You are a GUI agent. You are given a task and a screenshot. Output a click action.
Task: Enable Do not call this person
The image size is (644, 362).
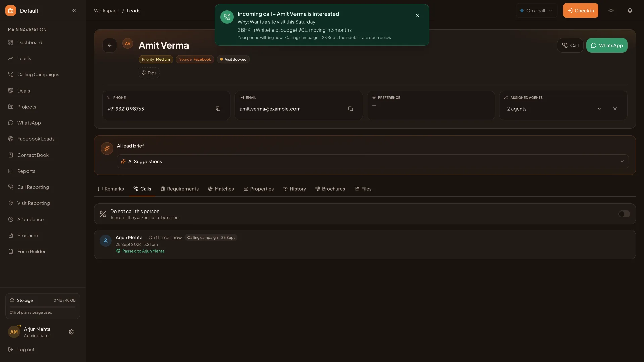(x=624, y=214)
